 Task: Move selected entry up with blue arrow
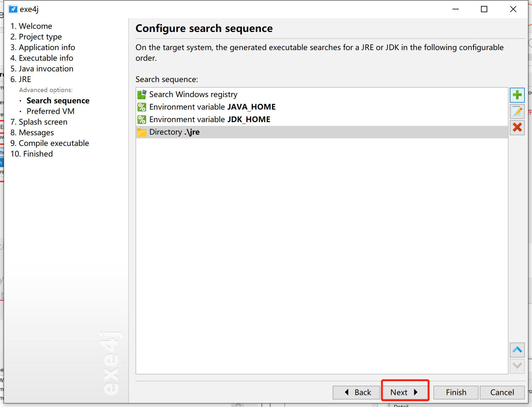[517, 350]
